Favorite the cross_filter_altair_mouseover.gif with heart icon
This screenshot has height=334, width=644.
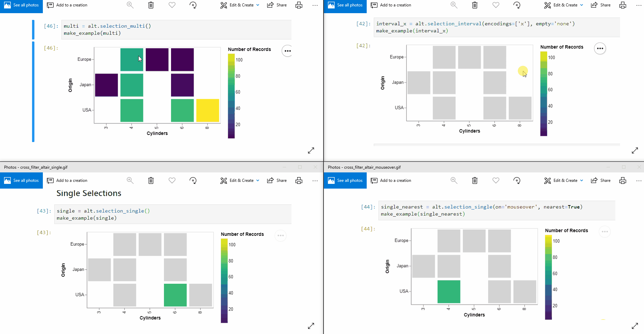(496, 180)
